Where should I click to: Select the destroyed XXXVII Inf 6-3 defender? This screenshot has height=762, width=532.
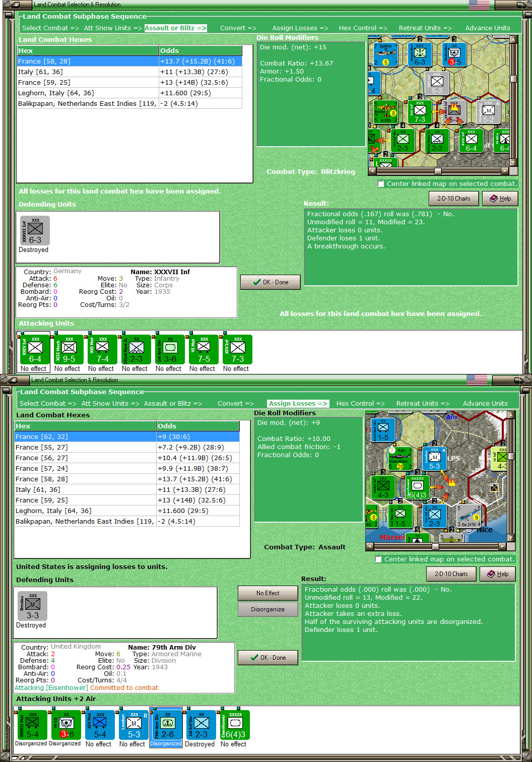(35, 231)
